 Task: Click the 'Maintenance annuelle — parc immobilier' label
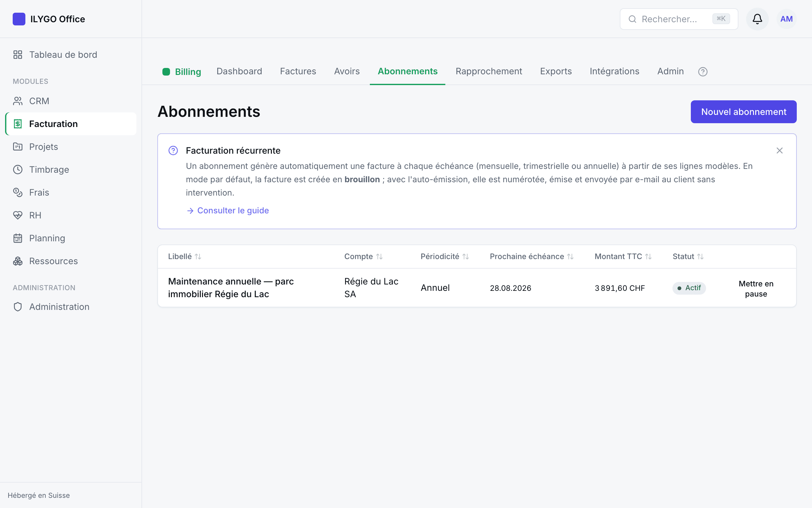[x=231, y=288]
